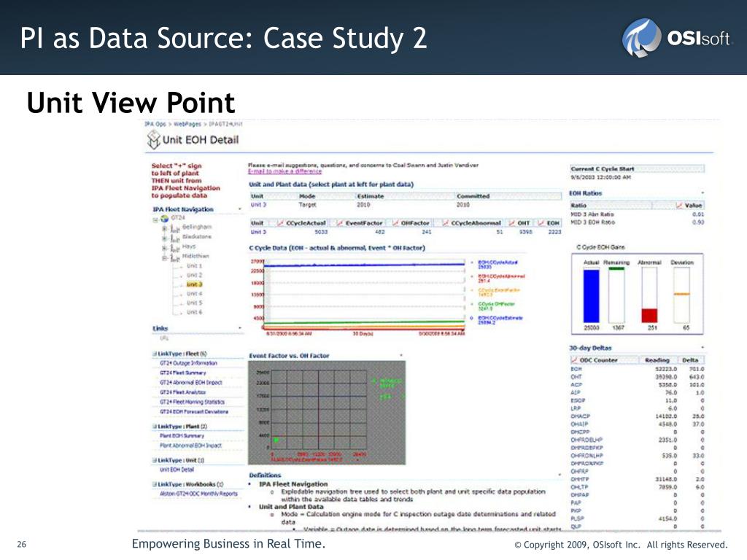This screenshot has height=560, width=747.
Task: Collapse the Midlothian plant node
Action: click(x=164, y=257)
